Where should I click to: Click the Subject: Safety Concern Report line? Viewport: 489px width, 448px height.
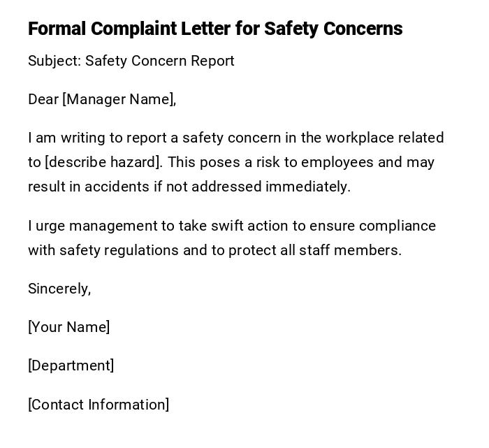(x=131, y=61)
